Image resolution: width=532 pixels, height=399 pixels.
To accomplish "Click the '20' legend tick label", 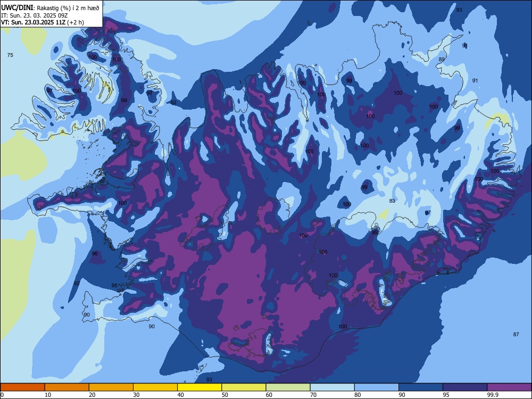I will [92, 395].
